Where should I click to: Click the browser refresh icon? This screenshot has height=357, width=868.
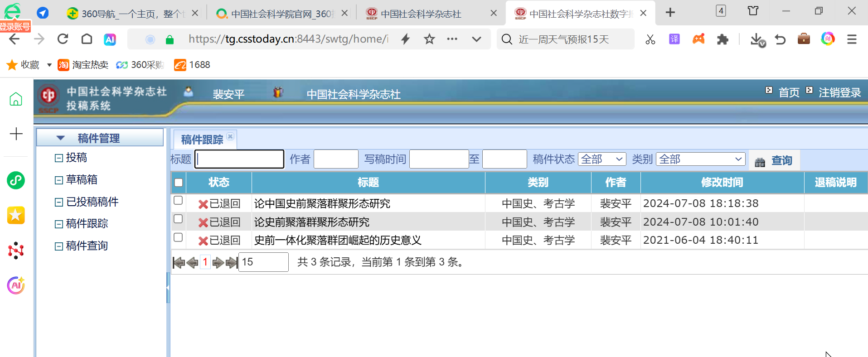pyautogui.click(x=63, y=39)
